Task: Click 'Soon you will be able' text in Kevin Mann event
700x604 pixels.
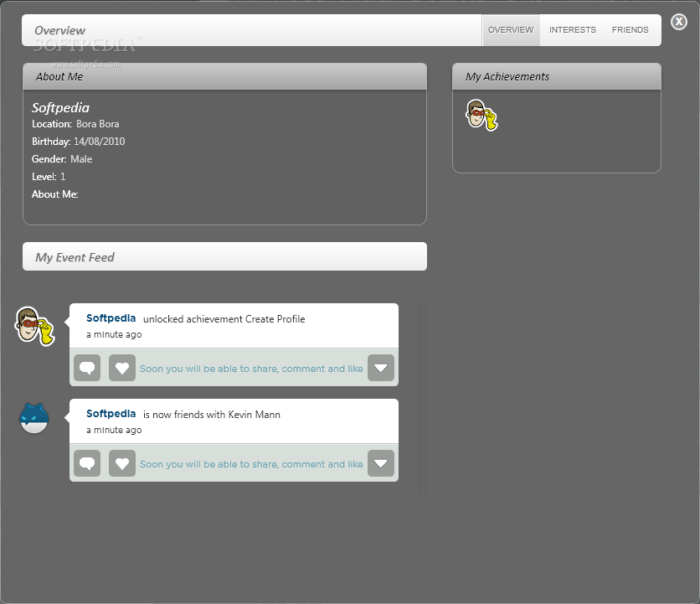Action: (251, 464)
